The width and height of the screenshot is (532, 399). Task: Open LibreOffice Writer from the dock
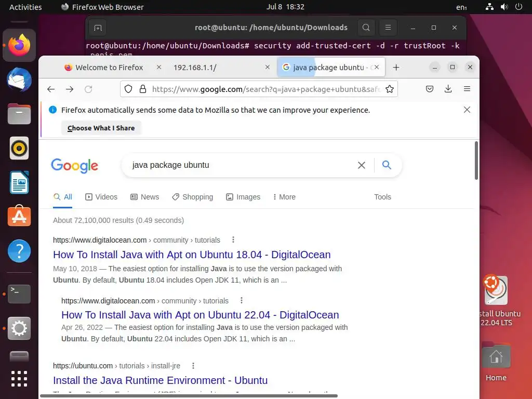point(19,182)
